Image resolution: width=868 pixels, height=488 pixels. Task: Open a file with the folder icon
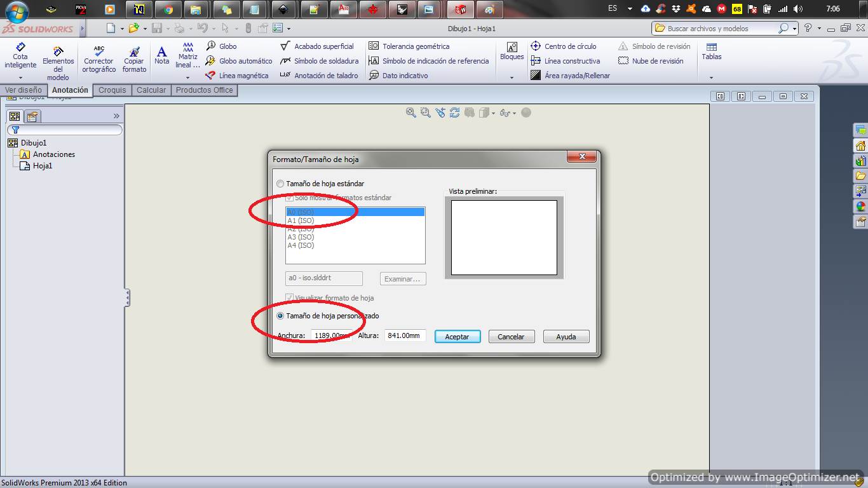pos(133,28)
